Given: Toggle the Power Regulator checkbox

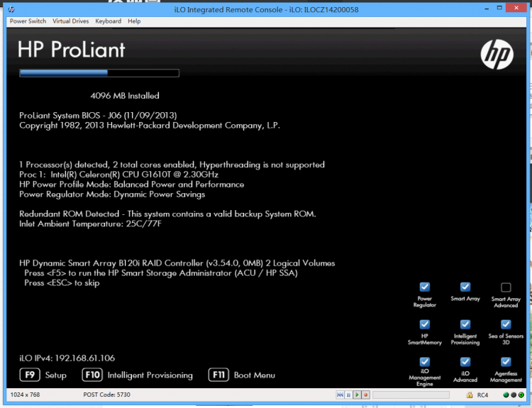Looking at the screenshot, I should [x=424, y=287].
